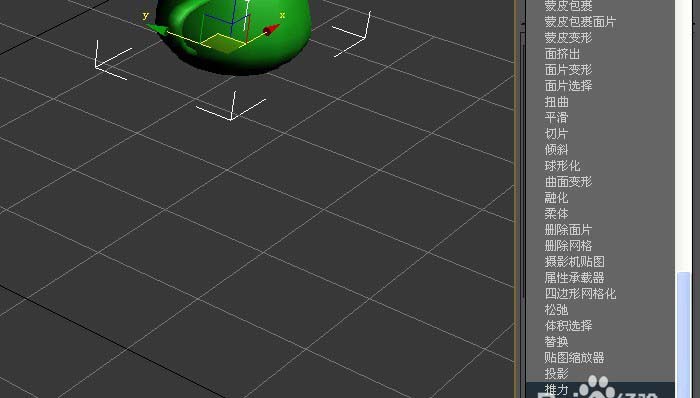
Task: Apply the 面挤出 modifier from the list
Action: point(562,54)
